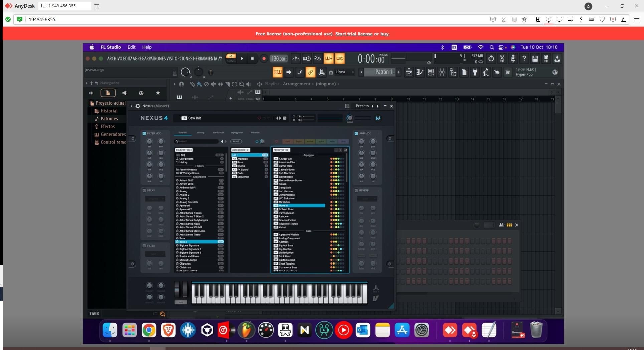Open the Mixer view toolbar icon

[442, 72]
